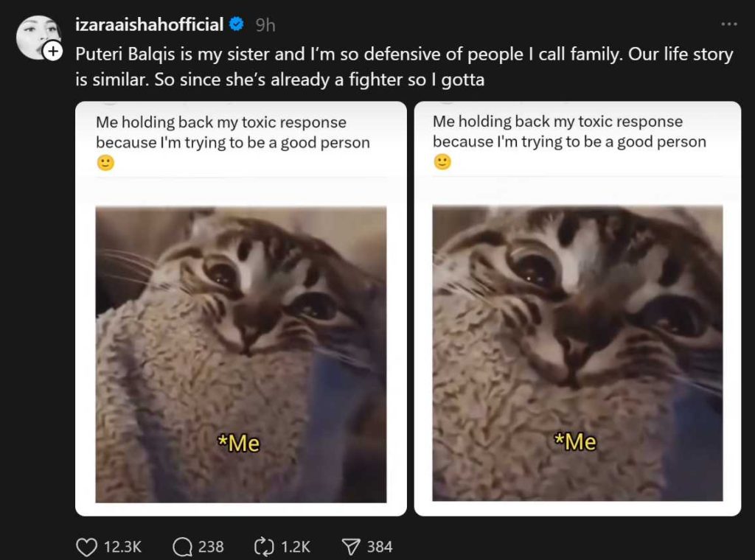Click the smiley emoji in the left meme

(105, 163)
